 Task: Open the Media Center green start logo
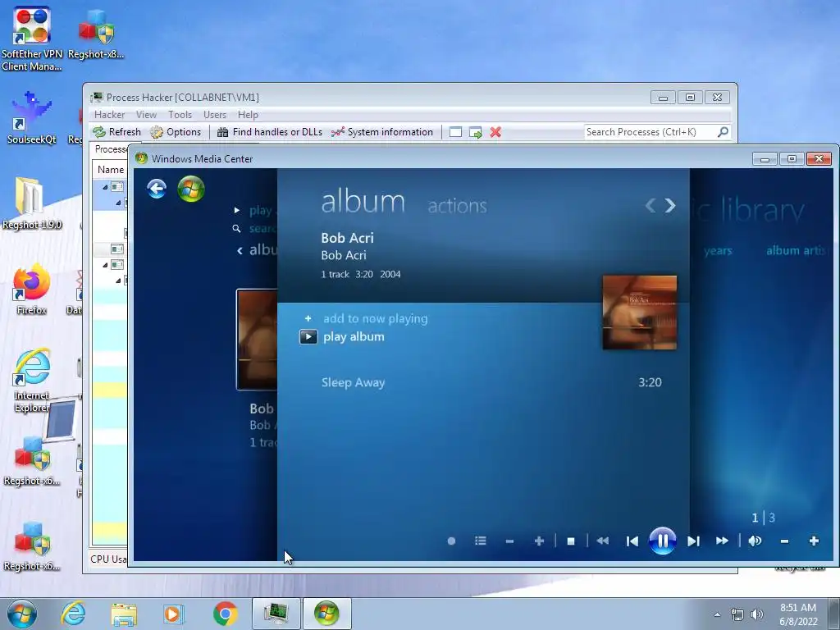pyautogui.click(x=191, y=189)
